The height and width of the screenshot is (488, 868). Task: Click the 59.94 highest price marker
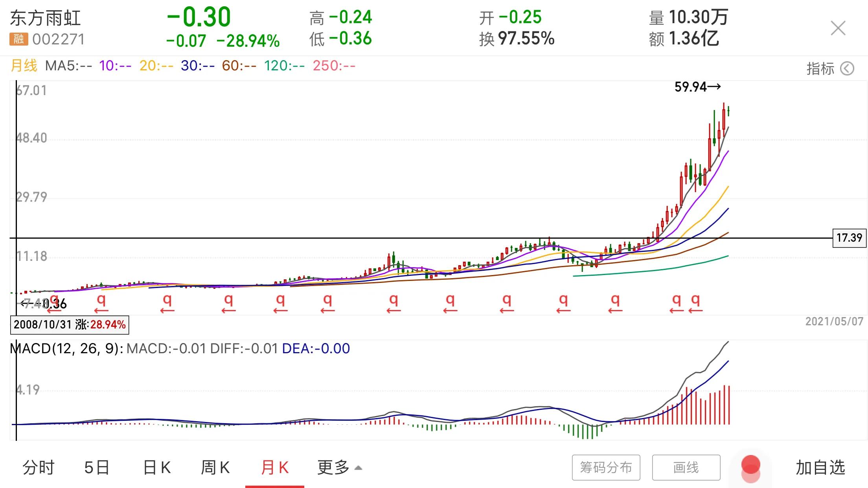[x=698, y=87]
